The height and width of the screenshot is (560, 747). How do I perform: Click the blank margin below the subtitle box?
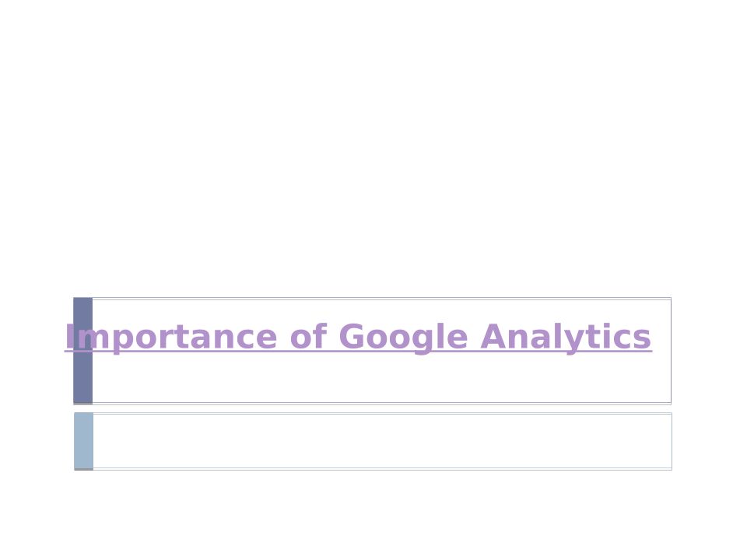point(373,515)
